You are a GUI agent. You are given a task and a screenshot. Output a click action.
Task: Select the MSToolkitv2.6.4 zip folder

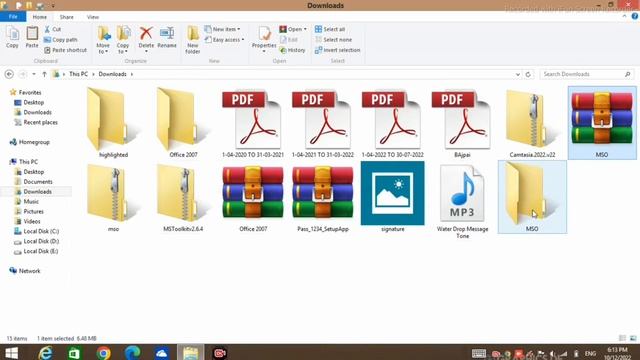tap(183, 197)
